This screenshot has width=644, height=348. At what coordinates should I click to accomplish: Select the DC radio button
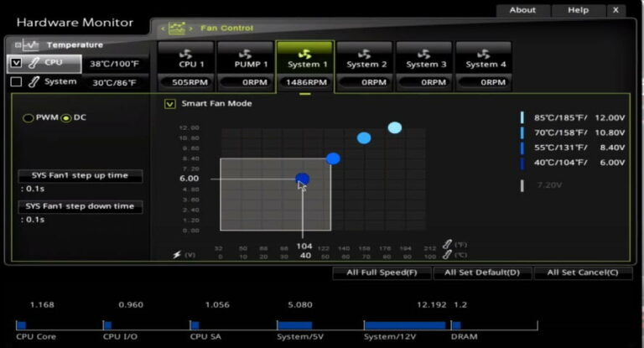[x=67, y=118]
